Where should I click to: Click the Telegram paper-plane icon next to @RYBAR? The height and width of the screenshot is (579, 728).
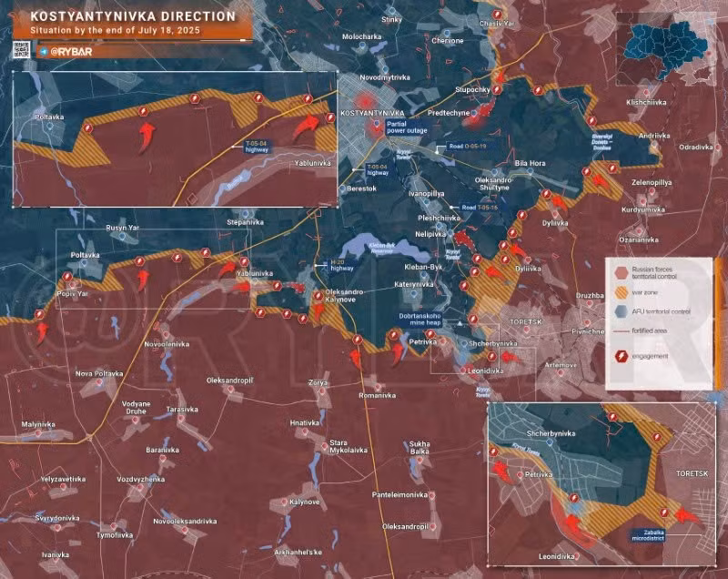tap(44, 52)
